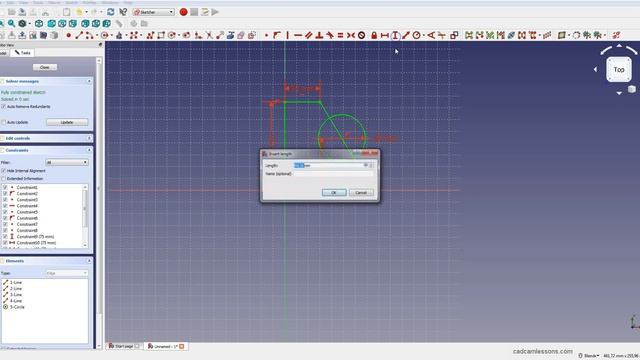Uncheck the Constraint2 checkbox

[x=5, y=193]
